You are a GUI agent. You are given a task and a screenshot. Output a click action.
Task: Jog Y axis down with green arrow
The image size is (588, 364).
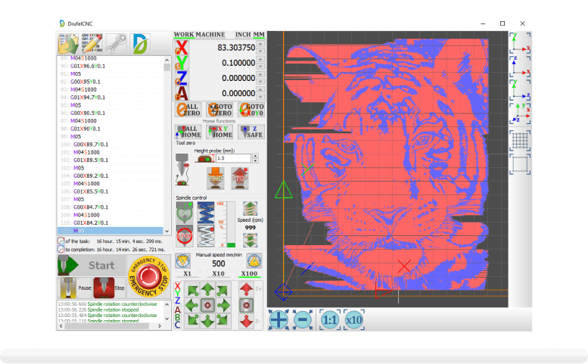point(207,321)
